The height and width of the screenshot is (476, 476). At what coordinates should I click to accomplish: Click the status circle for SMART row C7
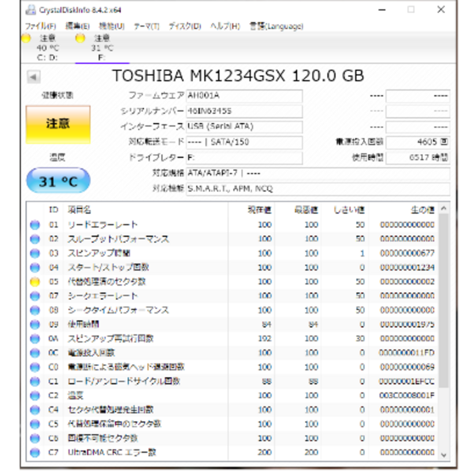[35, 452]
